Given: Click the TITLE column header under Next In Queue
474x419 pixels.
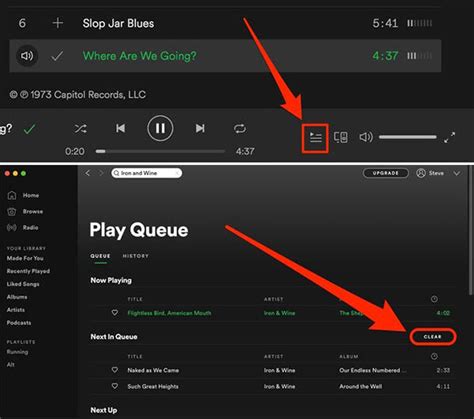Looking at the screenshot, I should (135, 357).
